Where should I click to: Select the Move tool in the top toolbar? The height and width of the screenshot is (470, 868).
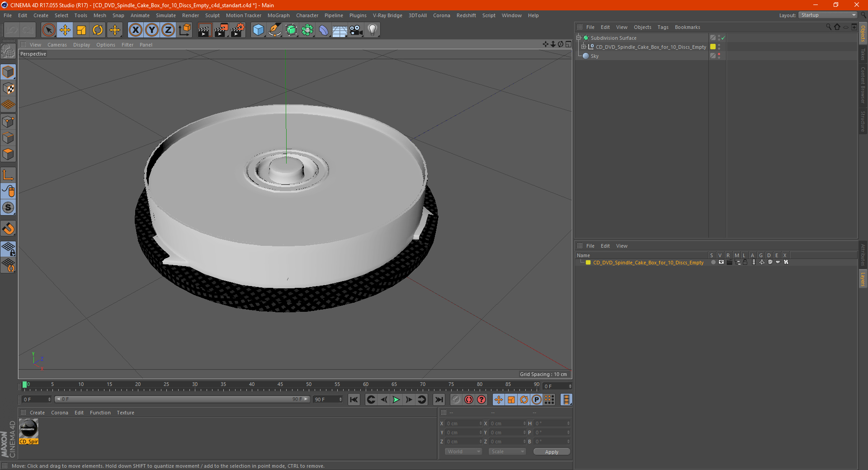pos(65,30)
